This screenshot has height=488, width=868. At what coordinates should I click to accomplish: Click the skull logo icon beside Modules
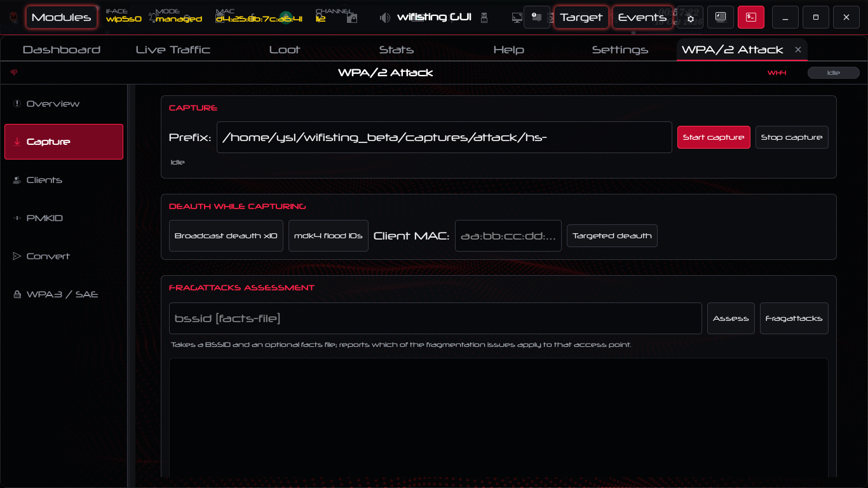click(x=13, y=18)
